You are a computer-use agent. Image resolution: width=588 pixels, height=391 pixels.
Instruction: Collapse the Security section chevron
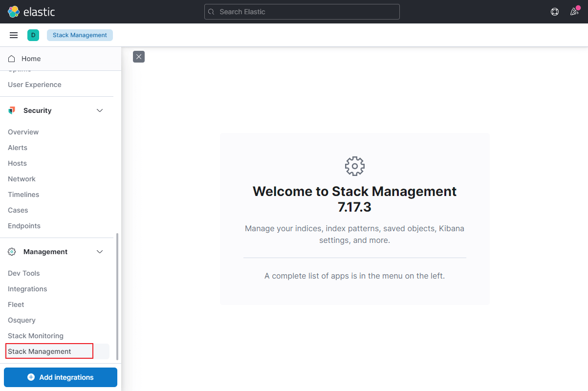[100, 110]
